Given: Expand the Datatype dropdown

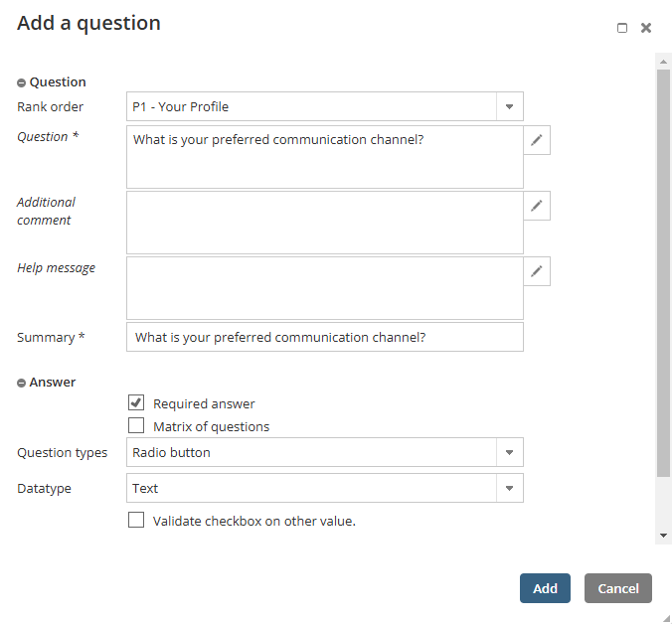Looking at the screenshot, I should 509,488.
